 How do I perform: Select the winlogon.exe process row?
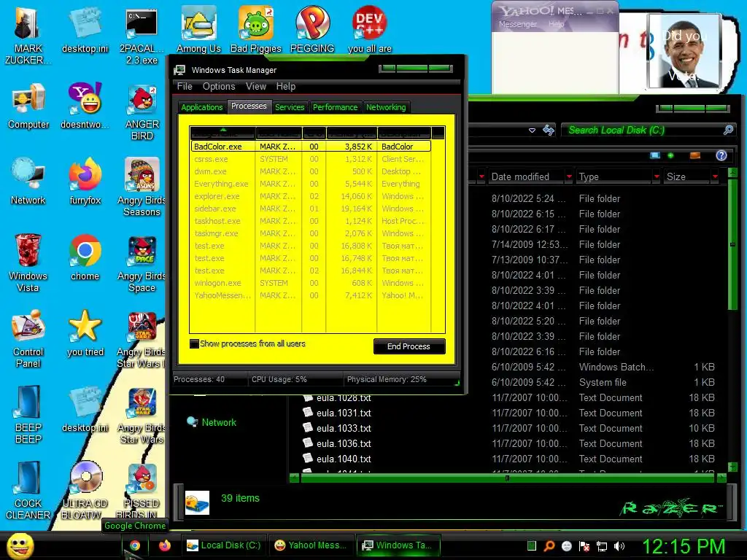[311, 283]
